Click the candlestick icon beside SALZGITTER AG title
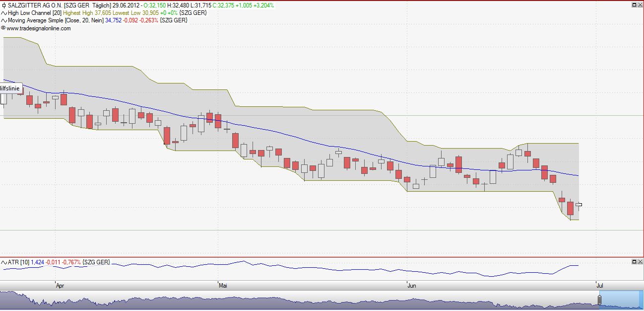The height and width of the screenshot is (311, 644). [4, 5]
